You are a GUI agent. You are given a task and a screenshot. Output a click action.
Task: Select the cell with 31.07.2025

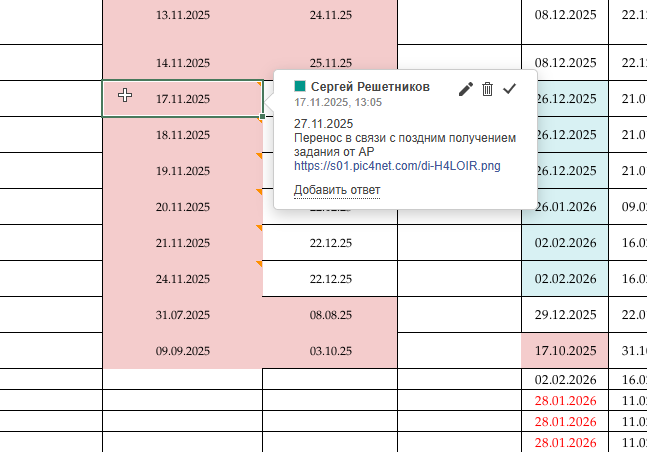183,315
